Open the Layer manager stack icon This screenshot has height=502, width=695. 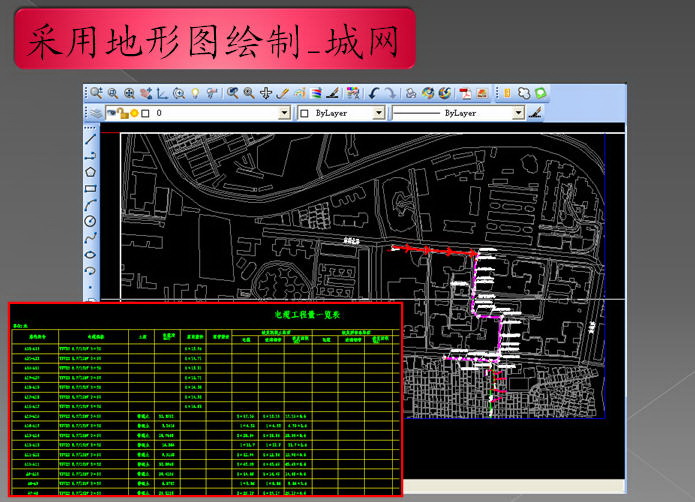pyautogui.click(x=96, y=113)
